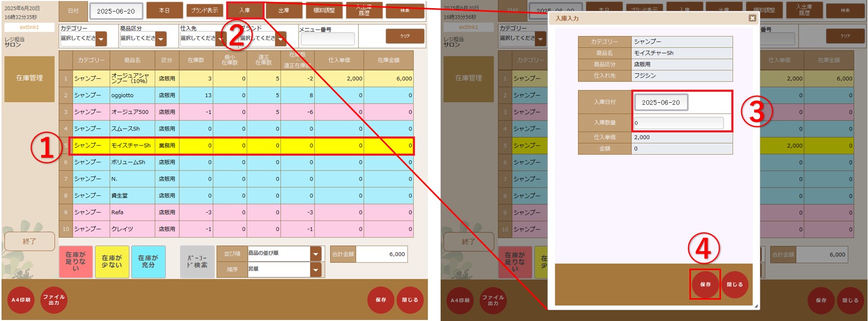Click the 出庫 button in the undimmed toolbar
The width and height of the screenshot is (868, 321).
tap(284, 10)
